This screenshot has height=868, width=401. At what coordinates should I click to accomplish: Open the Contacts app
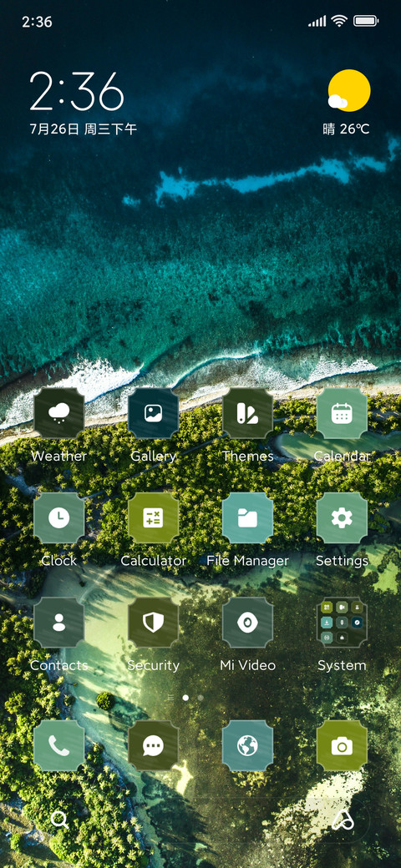point(59,623)
